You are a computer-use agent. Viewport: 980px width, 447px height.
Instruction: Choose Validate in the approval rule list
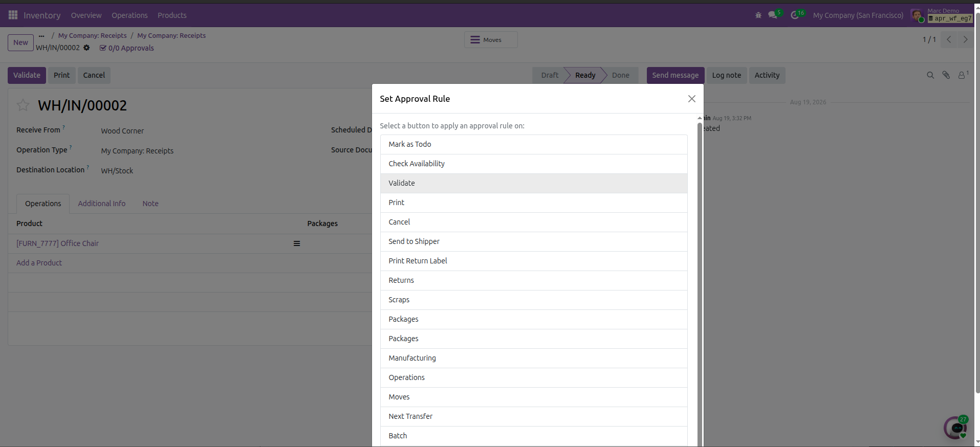click(534, 183)
